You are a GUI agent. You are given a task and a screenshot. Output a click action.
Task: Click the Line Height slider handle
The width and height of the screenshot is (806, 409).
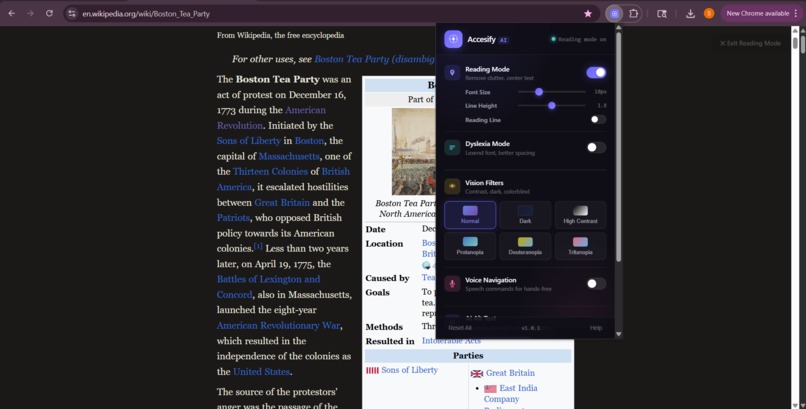pyautogui.click(x=552, y=105)
